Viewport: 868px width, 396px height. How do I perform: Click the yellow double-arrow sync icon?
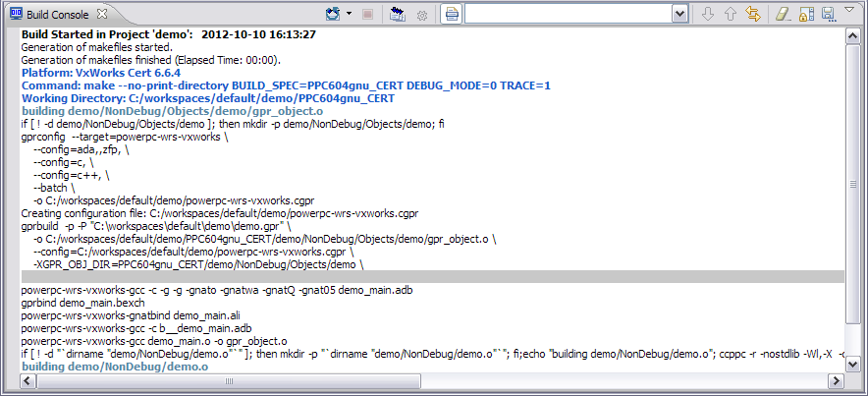(753, 14)
